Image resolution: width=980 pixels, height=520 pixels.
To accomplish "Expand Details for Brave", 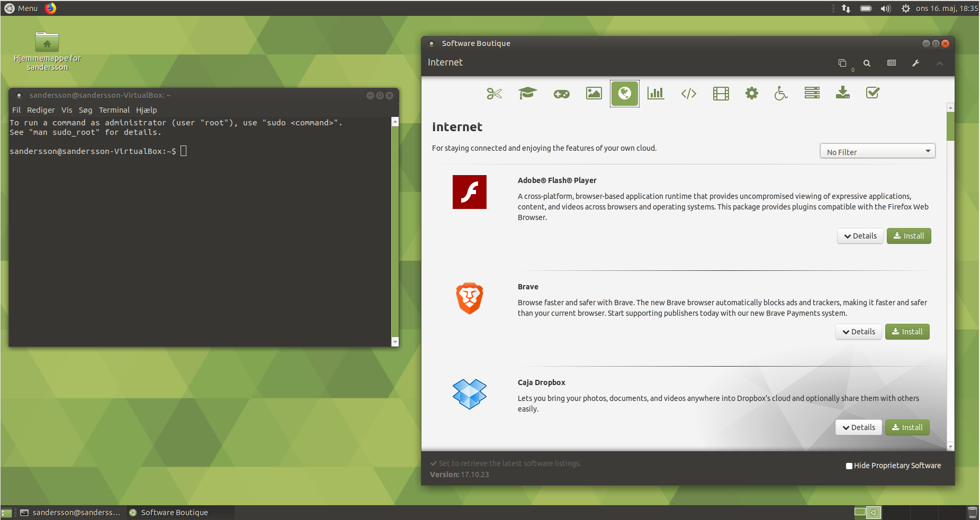I will (859, 332).
